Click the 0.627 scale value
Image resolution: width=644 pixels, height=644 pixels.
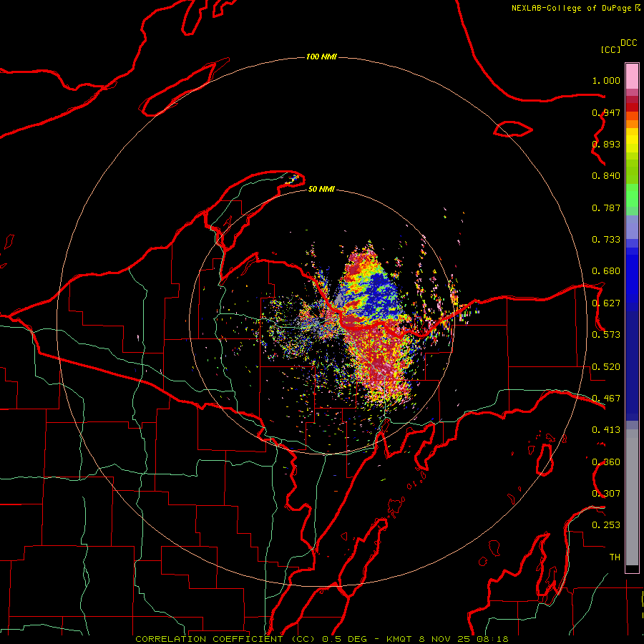click(606, 303)
